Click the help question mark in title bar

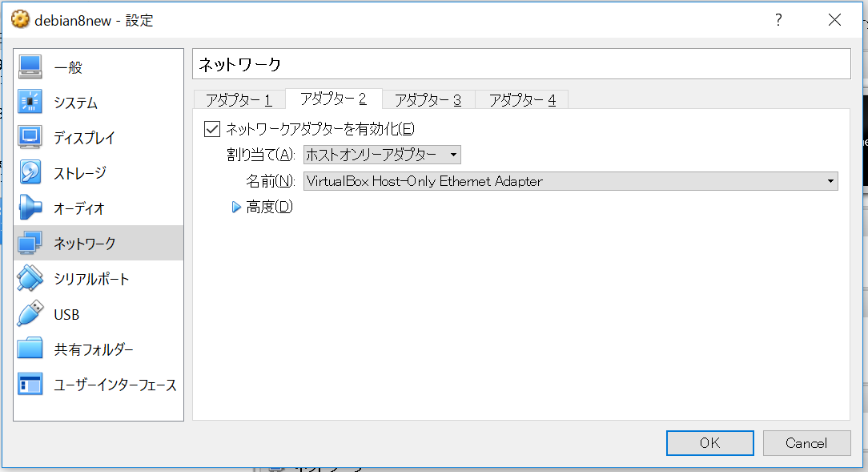(x=778, y=20)
